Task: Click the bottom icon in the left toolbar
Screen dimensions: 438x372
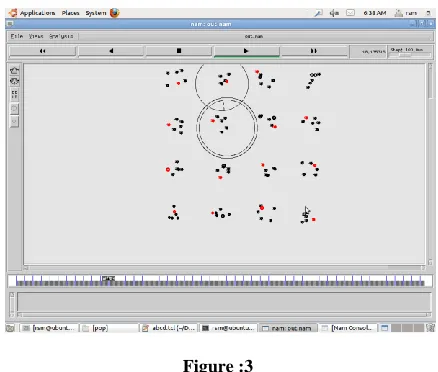Action: point(14,122)
